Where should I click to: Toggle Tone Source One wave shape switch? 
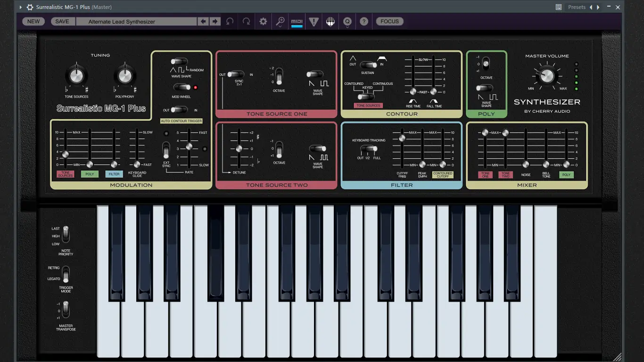[314, 74]
